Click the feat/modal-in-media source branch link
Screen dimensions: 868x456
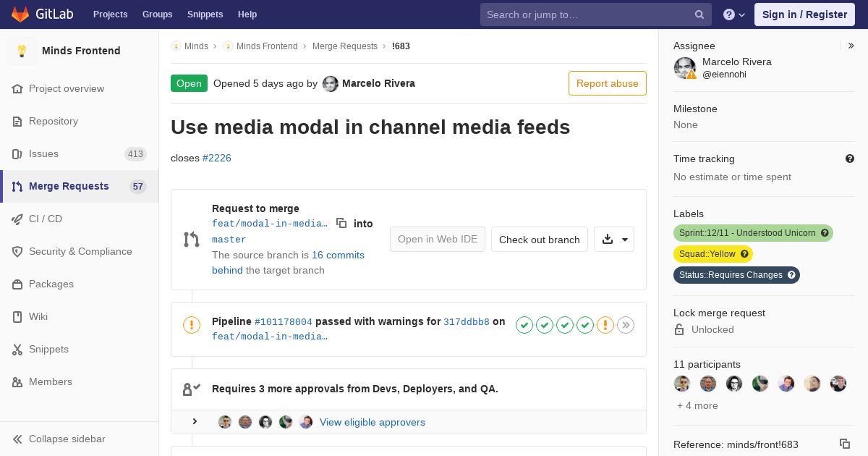click(x=270, y=224)
